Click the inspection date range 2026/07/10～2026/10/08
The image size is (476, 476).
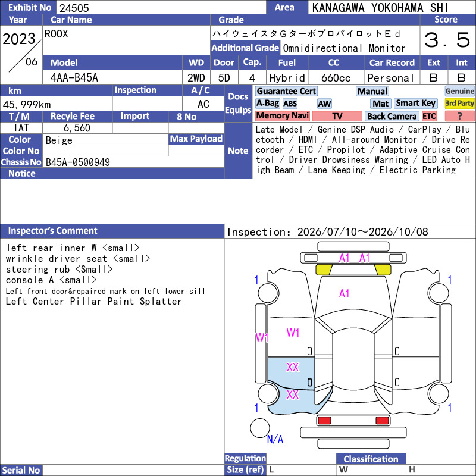tap(362, 232)
